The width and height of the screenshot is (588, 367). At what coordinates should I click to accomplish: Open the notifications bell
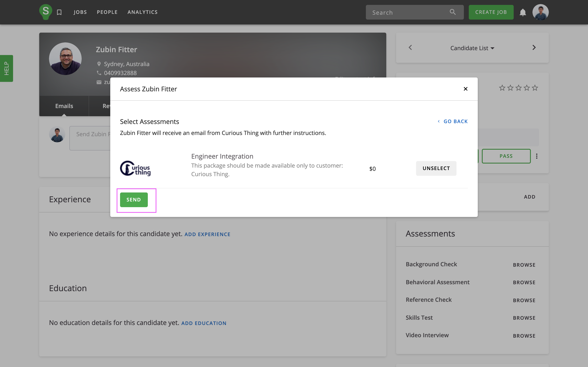523,12
